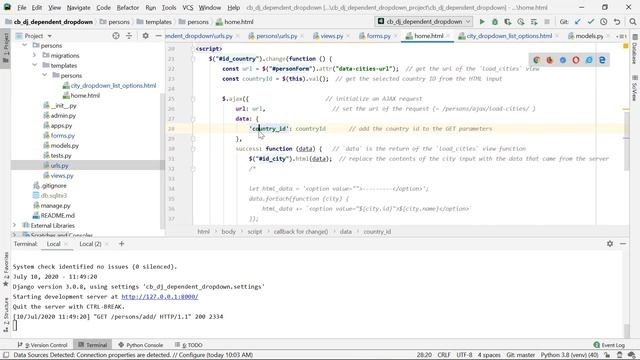This screenshot has width=640, height=360.
Task: Switch to city_dropdown_list_options.html tab
Action: click(x=509, y=36)
